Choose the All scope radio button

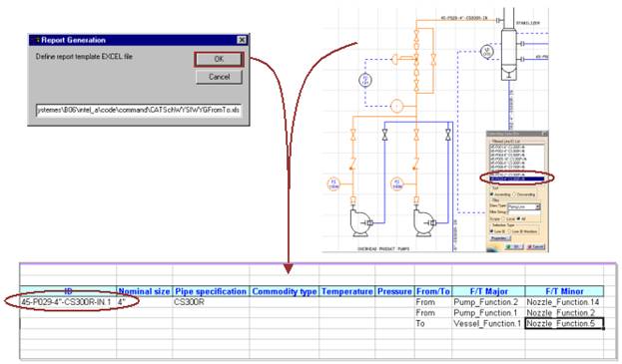coord(518,218)
